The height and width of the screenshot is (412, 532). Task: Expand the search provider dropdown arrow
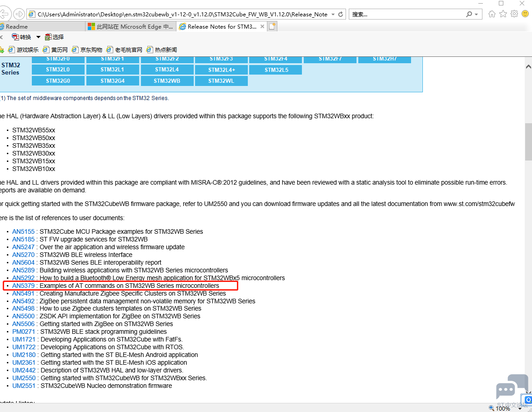tap(477, 14)
